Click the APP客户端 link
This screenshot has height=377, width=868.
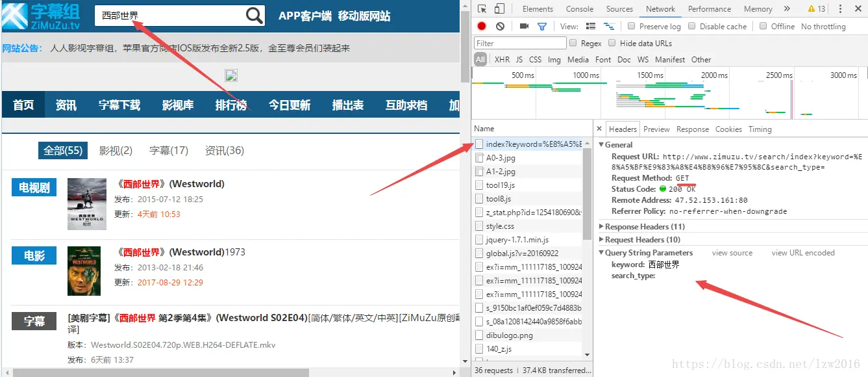click(305, 16)
